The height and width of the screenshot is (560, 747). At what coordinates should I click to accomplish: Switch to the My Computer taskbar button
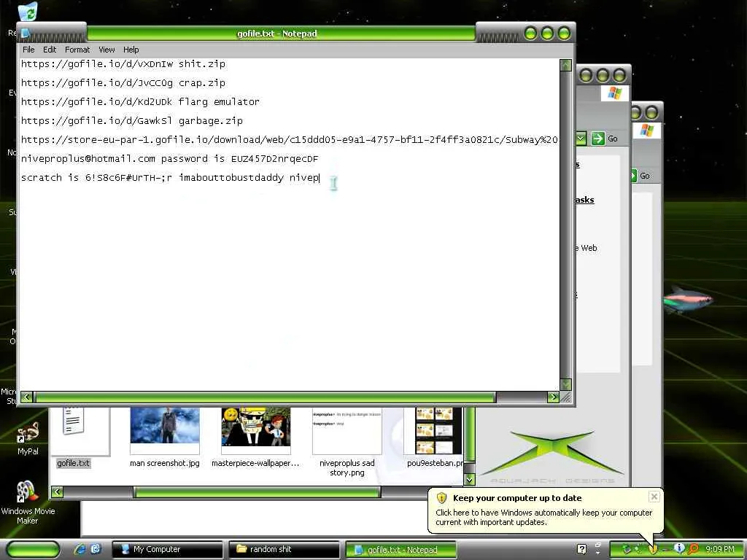[x=167, y=549]
